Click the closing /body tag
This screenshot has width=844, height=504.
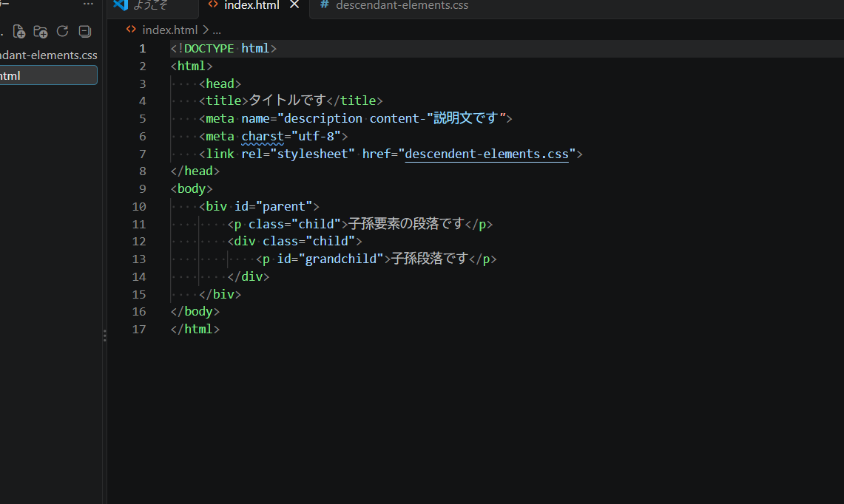coord(195,311)
